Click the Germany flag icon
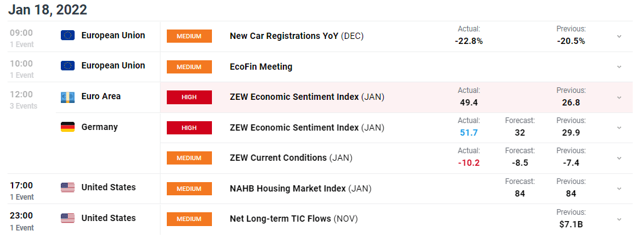 [x=68, y=127]
